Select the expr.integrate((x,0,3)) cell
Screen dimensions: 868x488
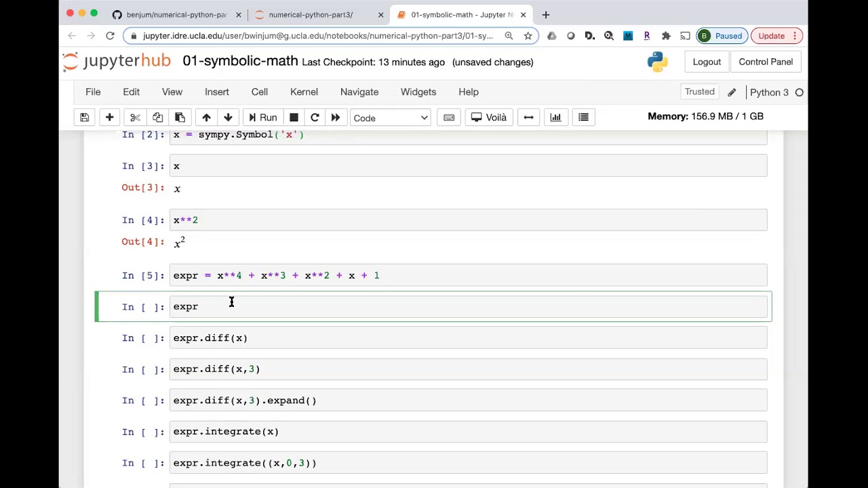point(469,462)
